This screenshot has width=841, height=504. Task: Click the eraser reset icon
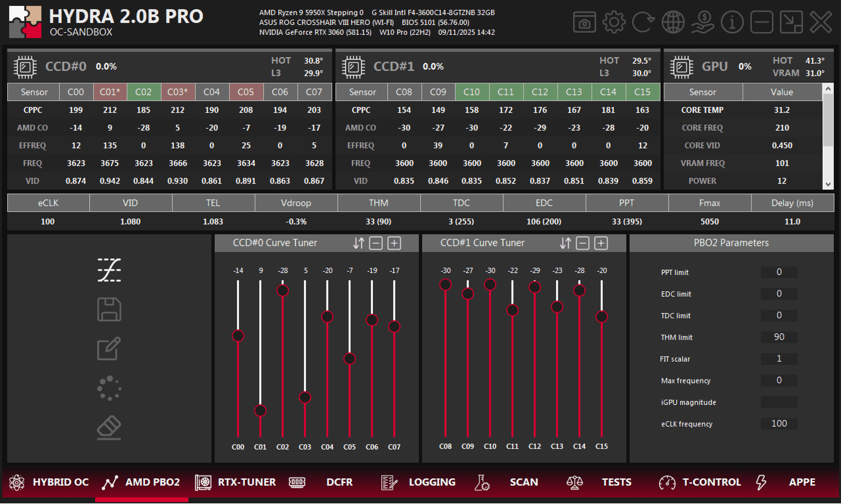tap(109, 428)
